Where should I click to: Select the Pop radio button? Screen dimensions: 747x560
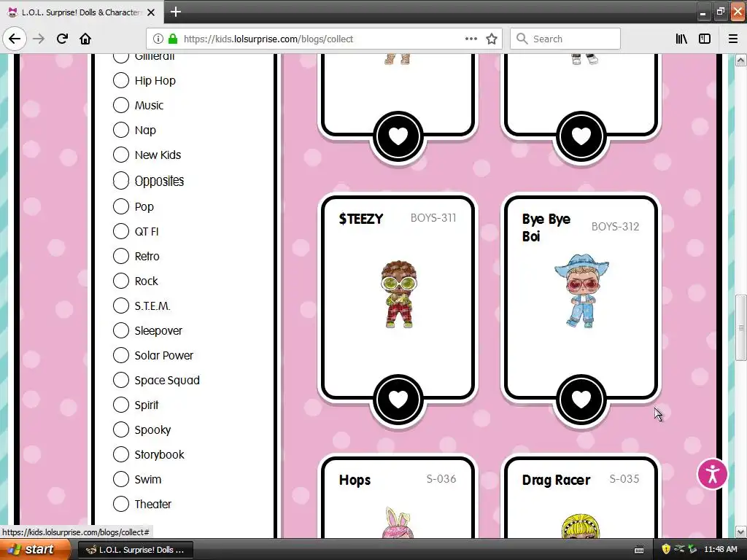tap(121, 206)
